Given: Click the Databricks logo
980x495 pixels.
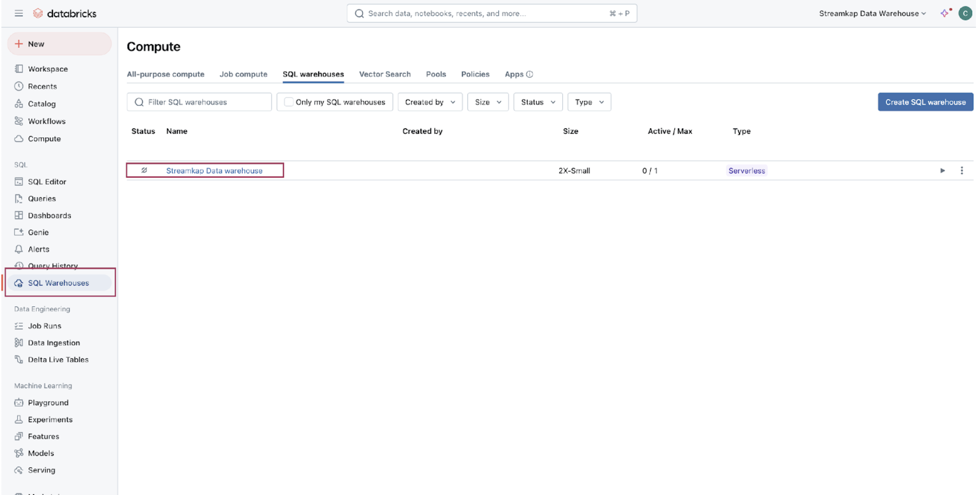Looking at the screenshot, I should (x=65, y=14).
